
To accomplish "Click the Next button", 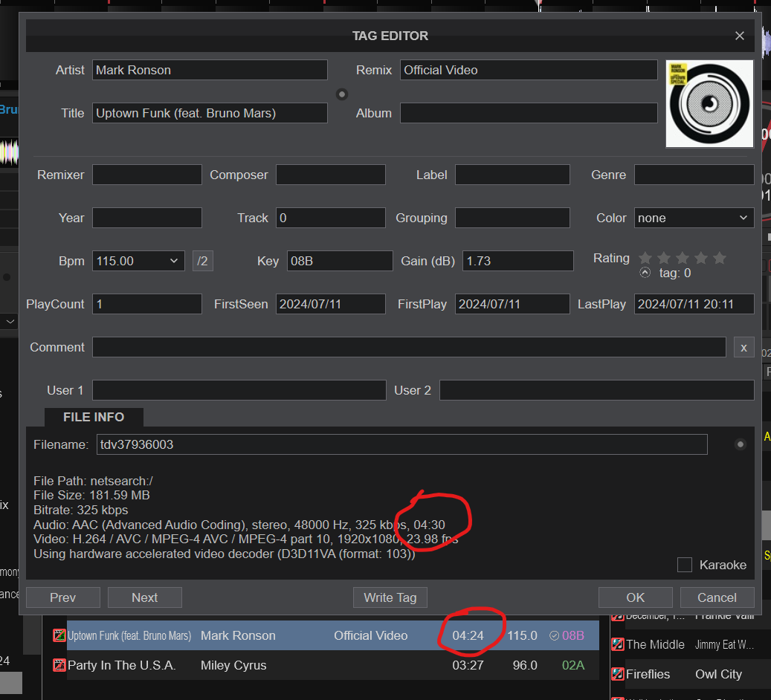I will tap(144, 597).
